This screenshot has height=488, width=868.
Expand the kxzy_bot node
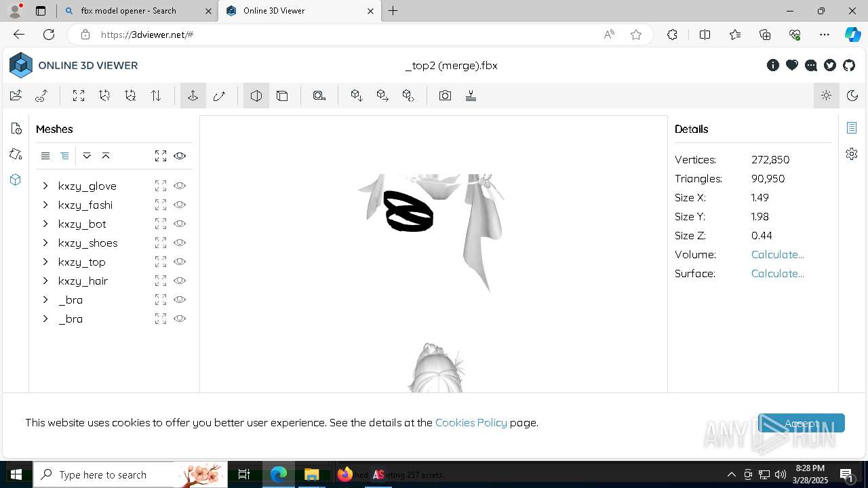(45, 224)
